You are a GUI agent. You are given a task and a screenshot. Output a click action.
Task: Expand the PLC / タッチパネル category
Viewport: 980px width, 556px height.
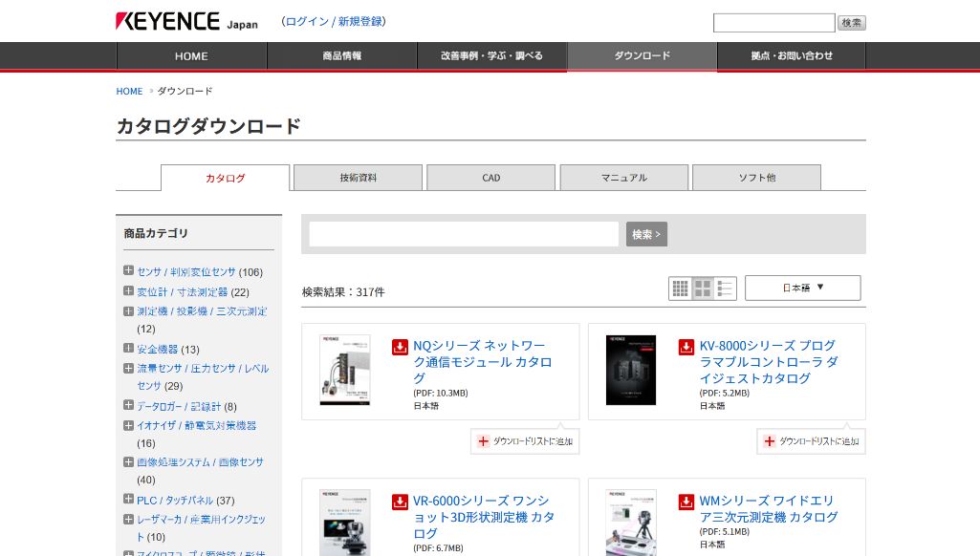(x=127, y=499)
